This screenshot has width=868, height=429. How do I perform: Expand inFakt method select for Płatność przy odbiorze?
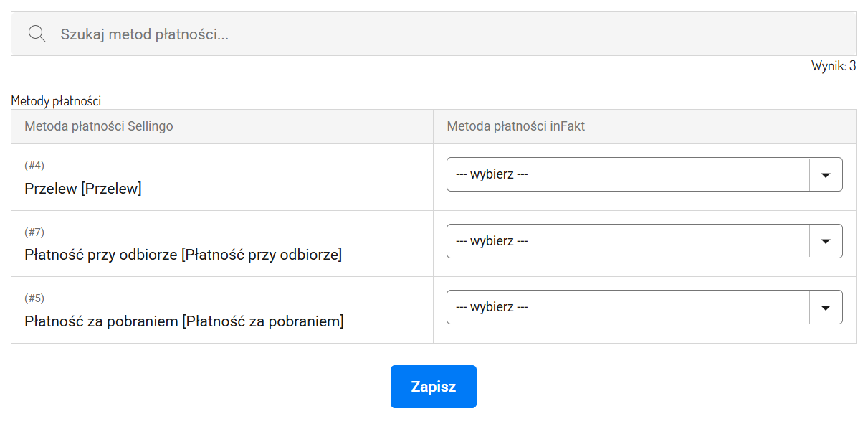tap(644, 241)
